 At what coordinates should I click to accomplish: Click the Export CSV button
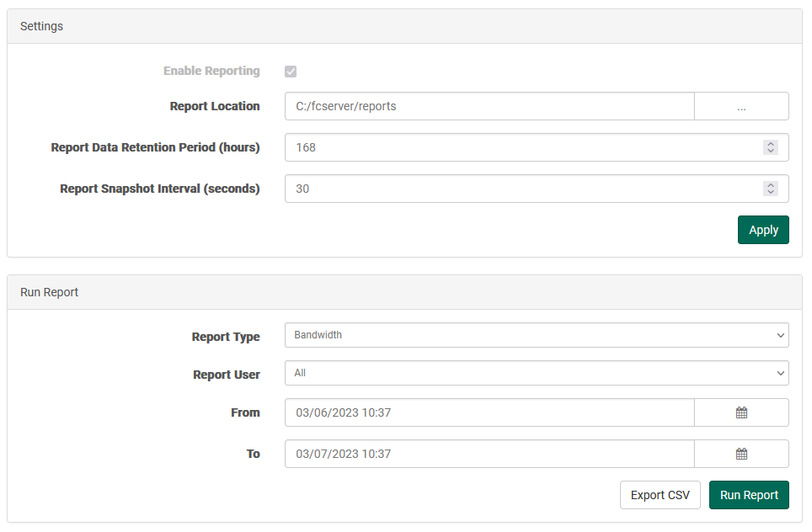(660, 495)
